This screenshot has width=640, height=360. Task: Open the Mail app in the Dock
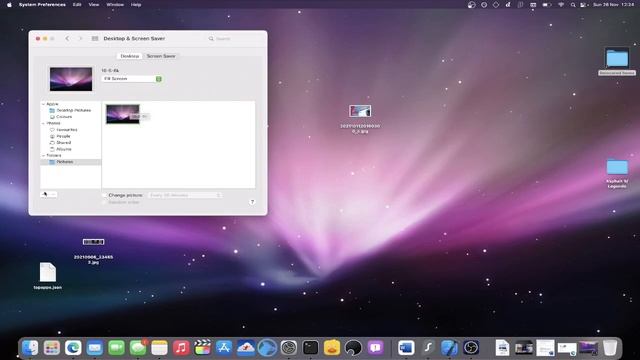click(x=95, y=348)
